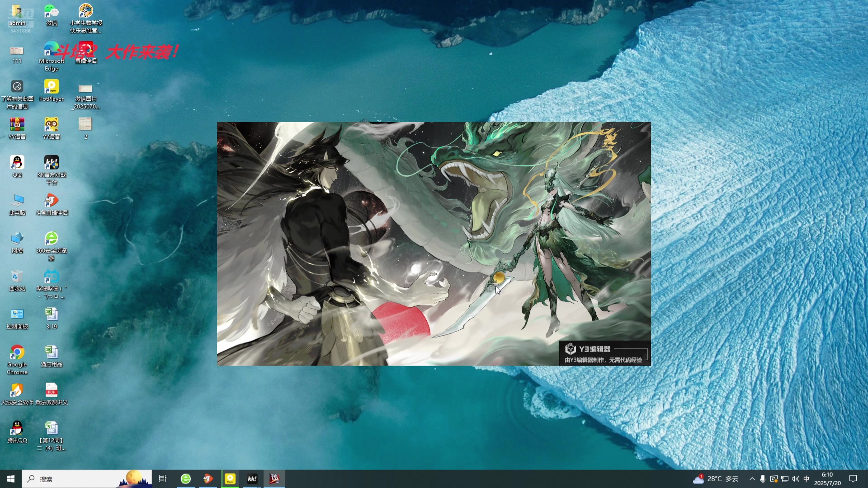Open the network tray icon
The image size is (868, 488).
[785, 479]
